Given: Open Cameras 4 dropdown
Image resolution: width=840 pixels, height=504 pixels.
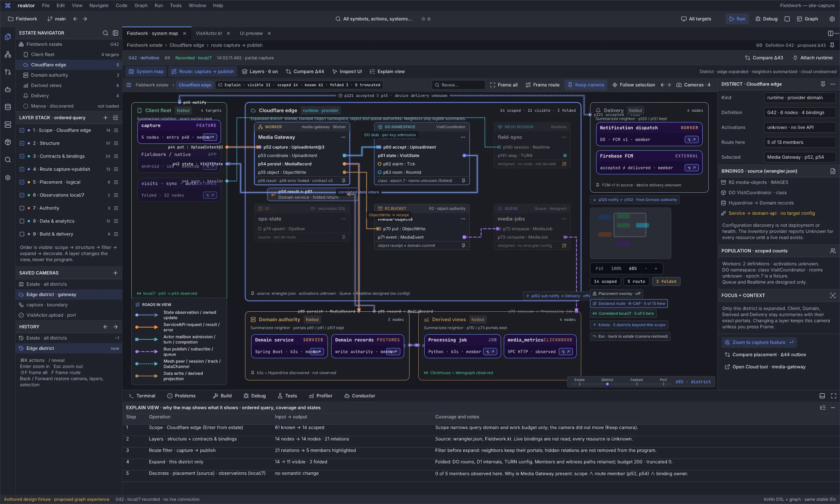Looking at the screenshot, I should click(x=693, y=85).
